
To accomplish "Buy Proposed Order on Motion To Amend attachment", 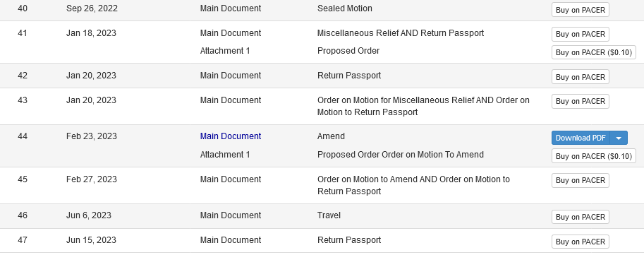I will [593, 156].
